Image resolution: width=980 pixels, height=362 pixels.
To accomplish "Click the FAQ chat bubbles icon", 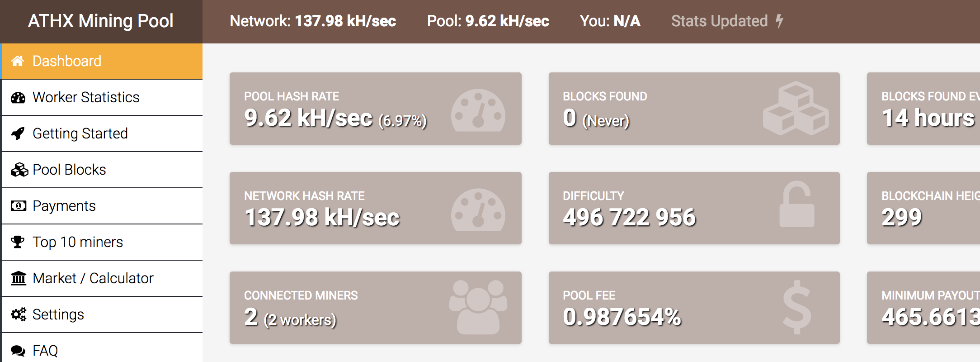I will click(x=18, y=351).
